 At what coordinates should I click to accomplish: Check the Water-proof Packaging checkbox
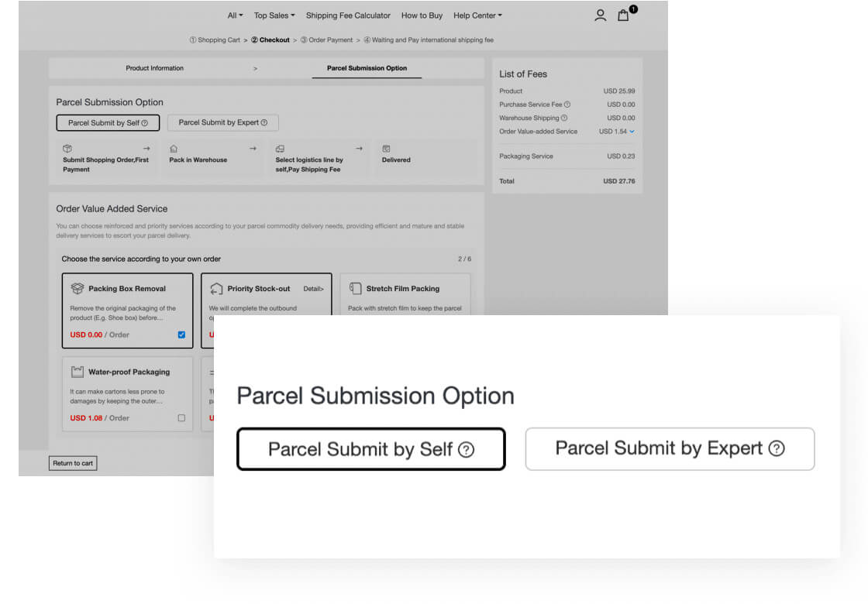[x=181, y=418]
